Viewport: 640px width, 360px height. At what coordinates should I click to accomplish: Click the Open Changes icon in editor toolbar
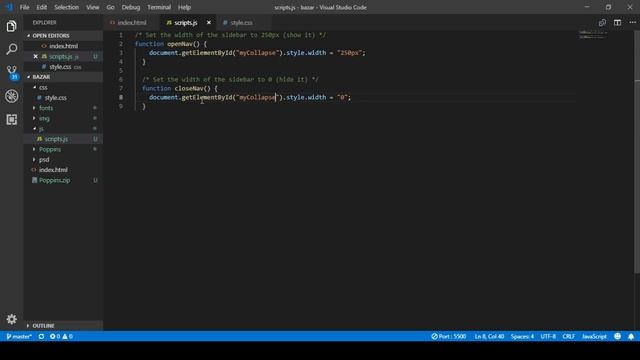[x=602, y=23]
